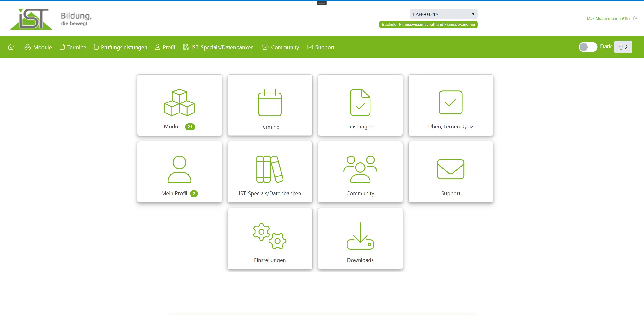Click the logout icon beside Max Mustermann
Viewport: 644px width, 315px height.
[x=635, y=18]
